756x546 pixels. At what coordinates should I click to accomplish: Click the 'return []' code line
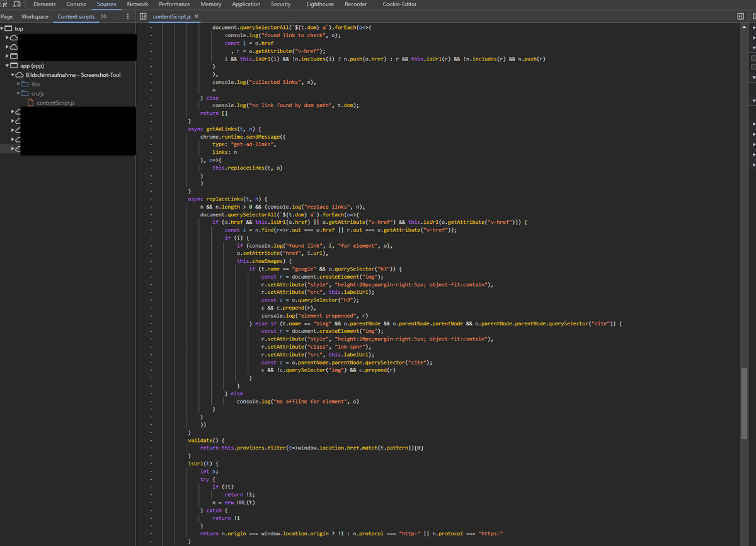click(214, 113)
